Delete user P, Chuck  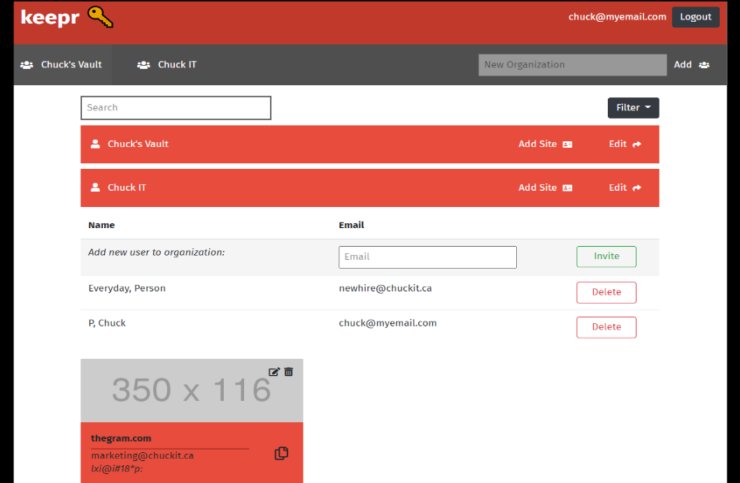(606, 327)
